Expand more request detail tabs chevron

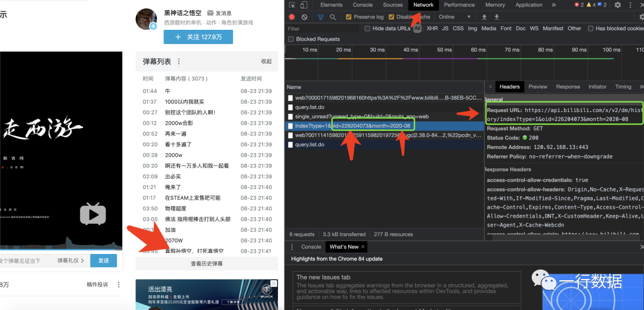pos(642,86)
